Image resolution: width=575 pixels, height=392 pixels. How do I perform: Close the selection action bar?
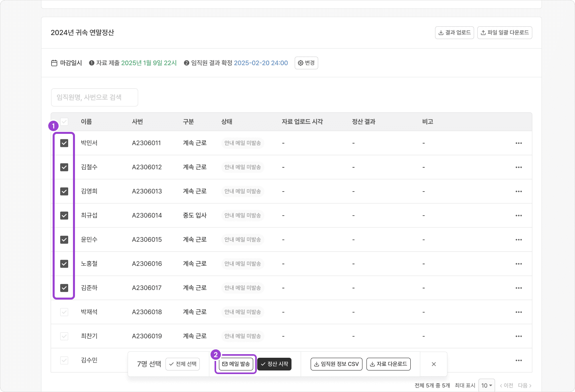(x=434, y=364)
